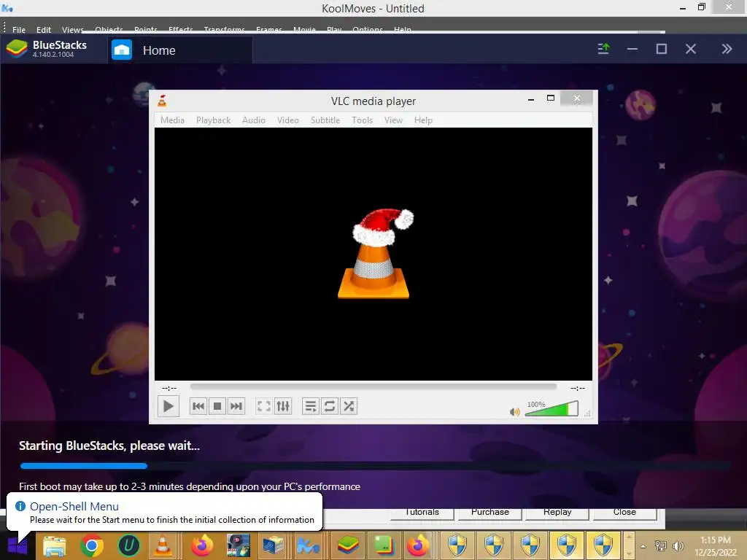Open File Explorer from the taskbar
Viewport: 747px width, 560px height.
pos(55,545)
